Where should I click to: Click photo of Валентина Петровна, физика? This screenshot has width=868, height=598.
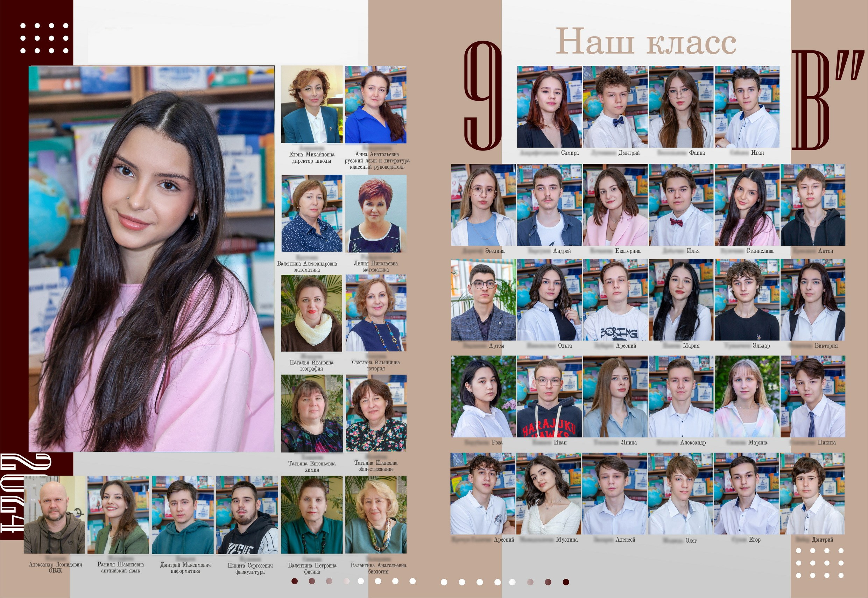pos(312,514)
